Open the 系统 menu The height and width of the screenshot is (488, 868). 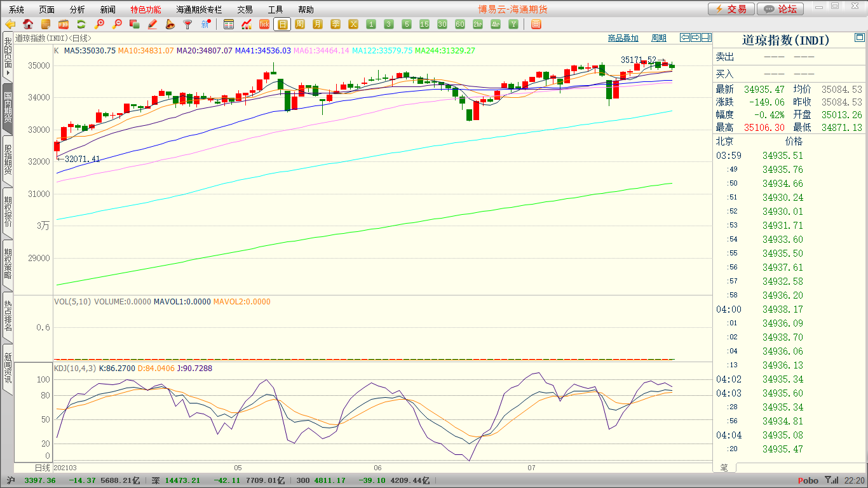17,10
